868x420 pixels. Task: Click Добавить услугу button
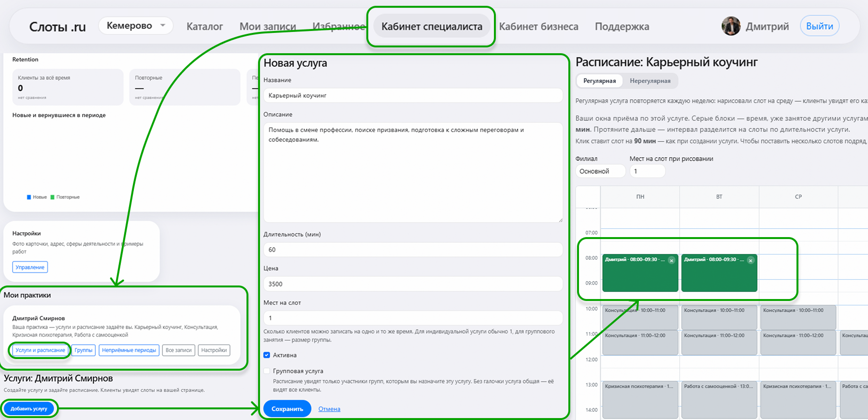pos(29,409)
